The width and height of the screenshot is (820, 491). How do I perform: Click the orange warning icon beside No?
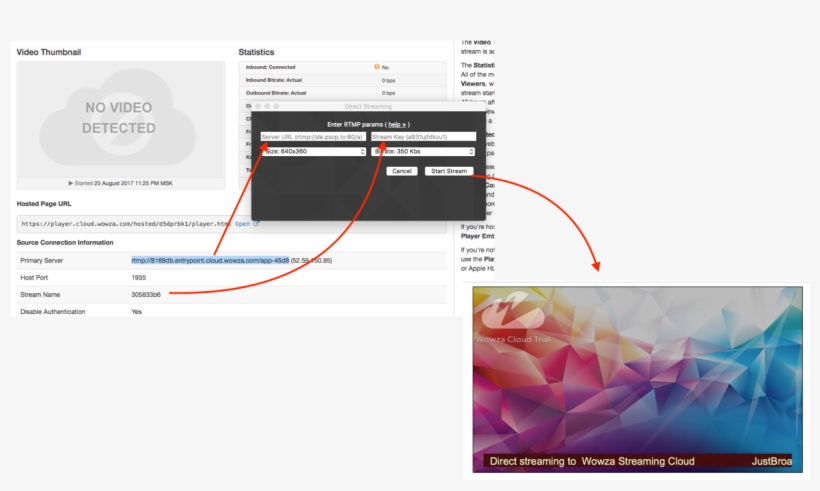click(377, 67)
